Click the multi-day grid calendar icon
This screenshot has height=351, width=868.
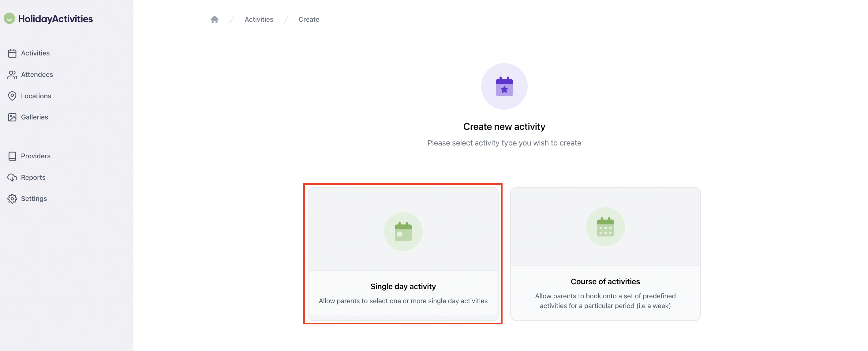pos(605,227)
